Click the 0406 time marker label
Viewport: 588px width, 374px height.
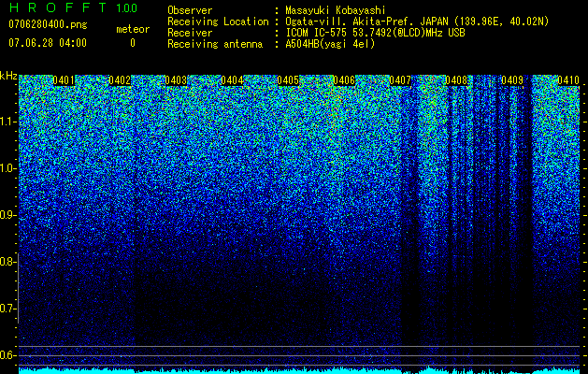(344, 80)
